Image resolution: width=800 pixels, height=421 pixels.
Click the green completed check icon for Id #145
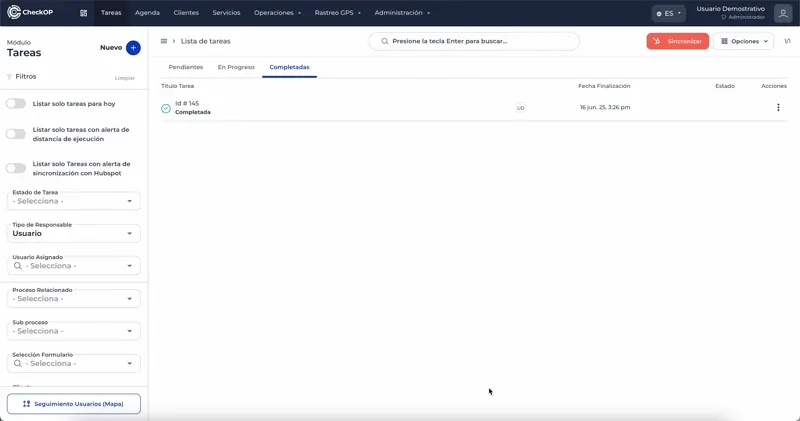click(166, 108)
